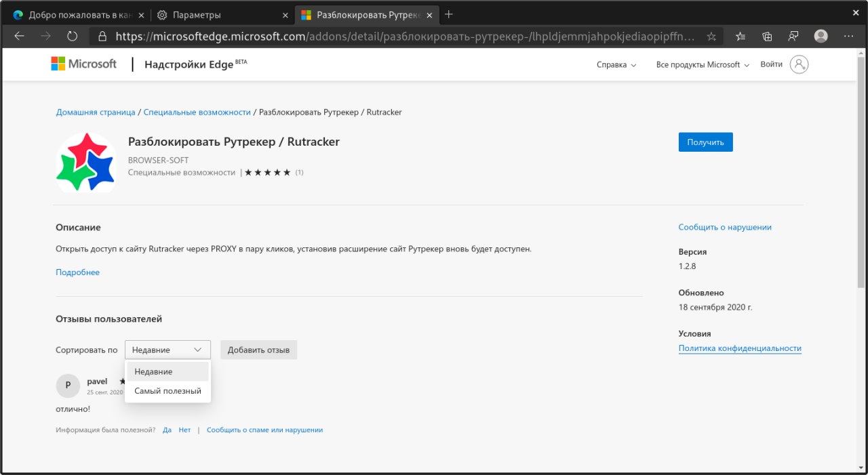This screenshot has width=868, height=475.
Task: Click the Войти sign-in link
Action: click(771, 64)
